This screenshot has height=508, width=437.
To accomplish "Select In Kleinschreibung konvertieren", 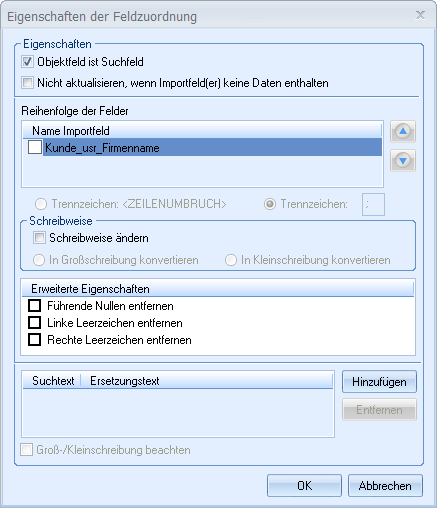I will pos(231,260).
